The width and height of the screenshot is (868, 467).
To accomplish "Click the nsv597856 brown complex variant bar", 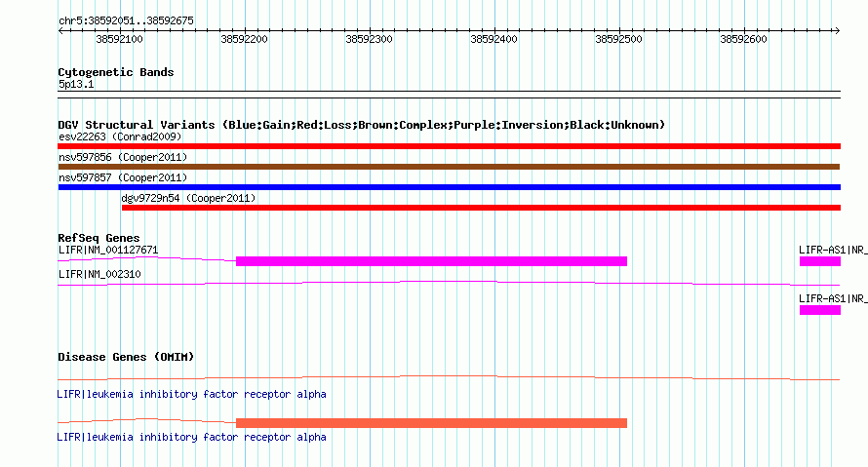I will pyautogui.click(x=449, y=167).
